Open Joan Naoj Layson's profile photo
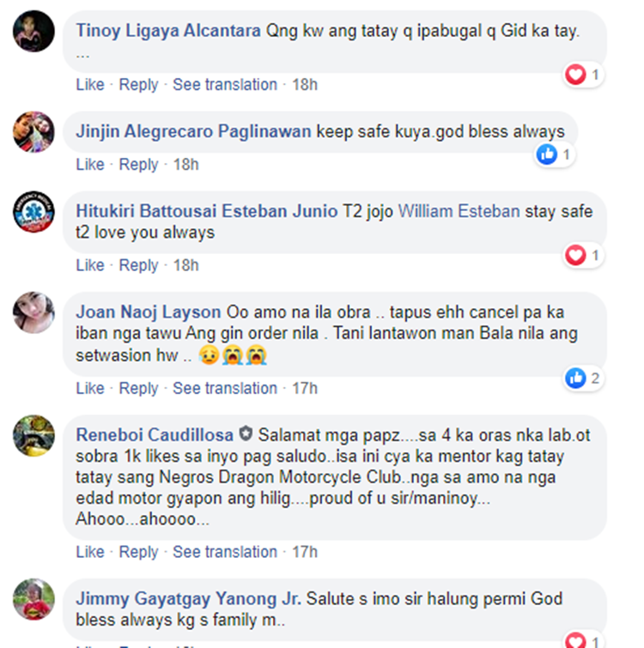 coord(33,312)
